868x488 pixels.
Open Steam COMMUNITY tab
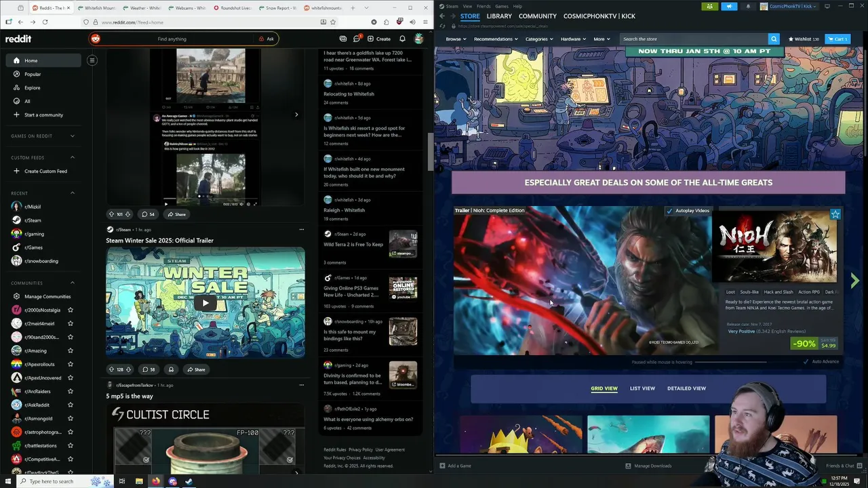pyautogui.click(x=537, y=16)
